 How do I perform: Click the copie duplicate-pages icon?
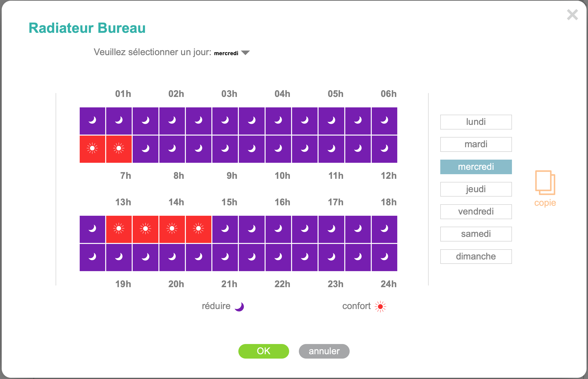pyautogui.click(x=545, y=183)
